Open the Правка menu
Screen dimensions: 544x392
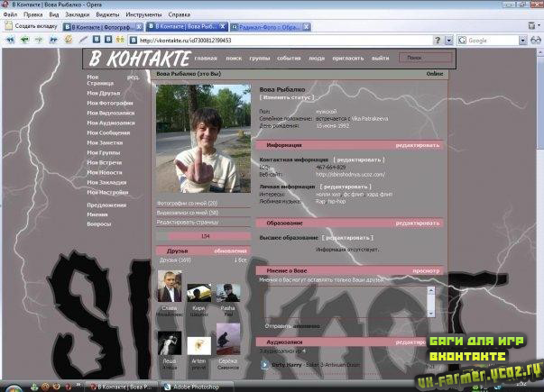point(33,14)
